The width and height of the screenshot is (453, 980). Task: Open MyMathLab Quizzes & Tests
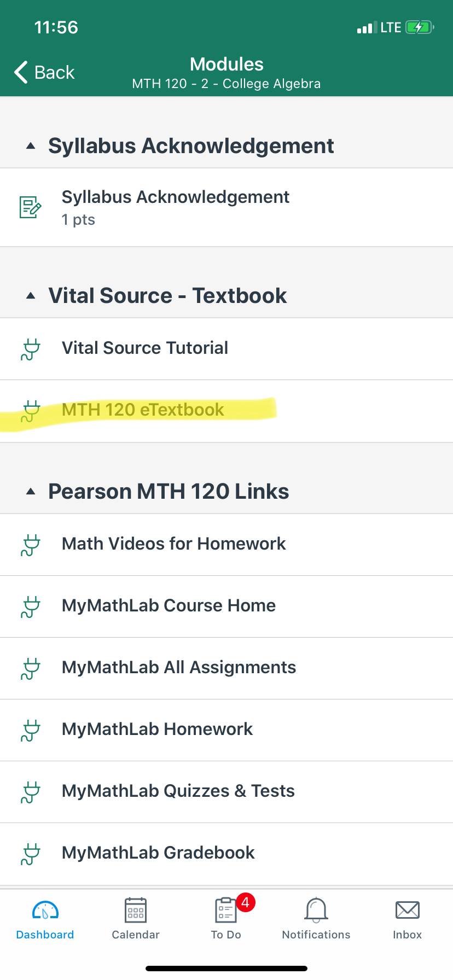click(226, 792)
